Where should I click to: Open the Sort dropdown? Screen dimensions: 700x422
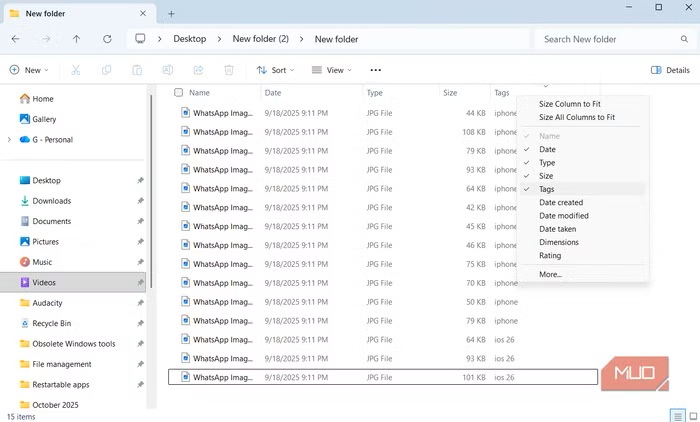276,70
